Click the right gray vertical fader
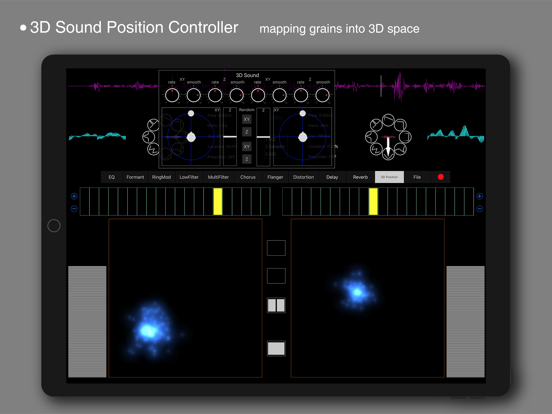552x414 pixels. click(465, 322)
